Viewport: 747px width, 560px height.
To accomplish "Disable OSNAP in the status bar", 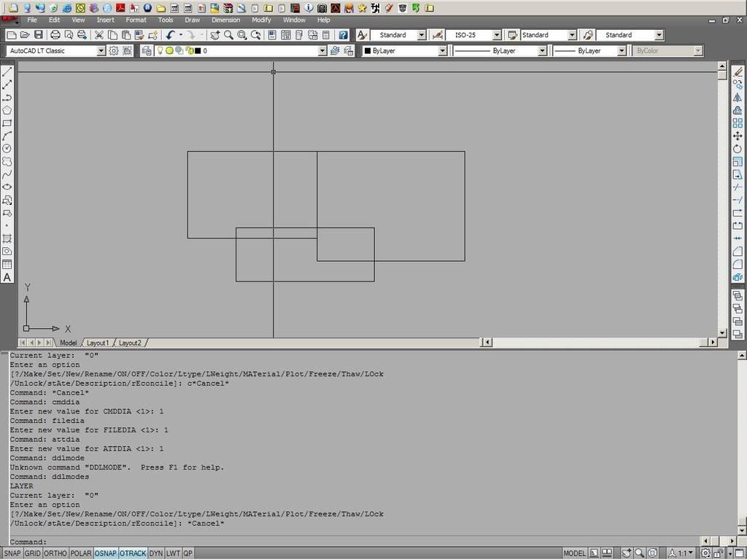I will click(x=106, y=553).
